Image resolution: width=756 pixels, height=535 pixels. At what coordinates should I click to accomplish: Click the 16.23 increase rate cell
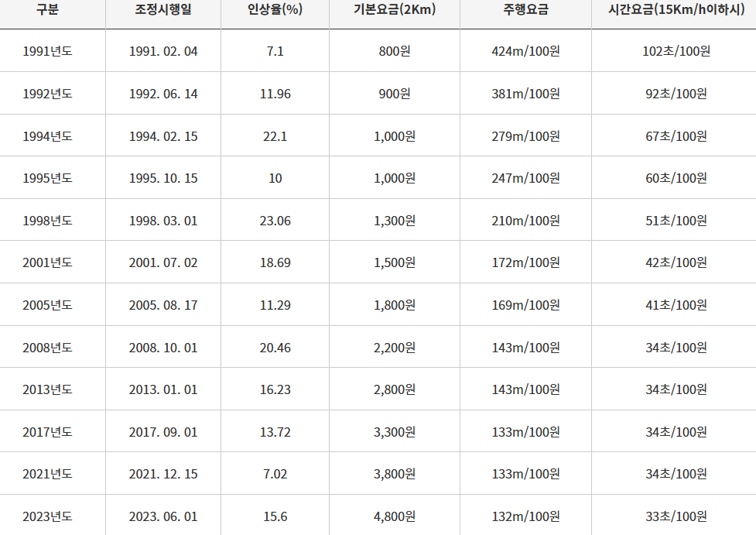point(275,389)
